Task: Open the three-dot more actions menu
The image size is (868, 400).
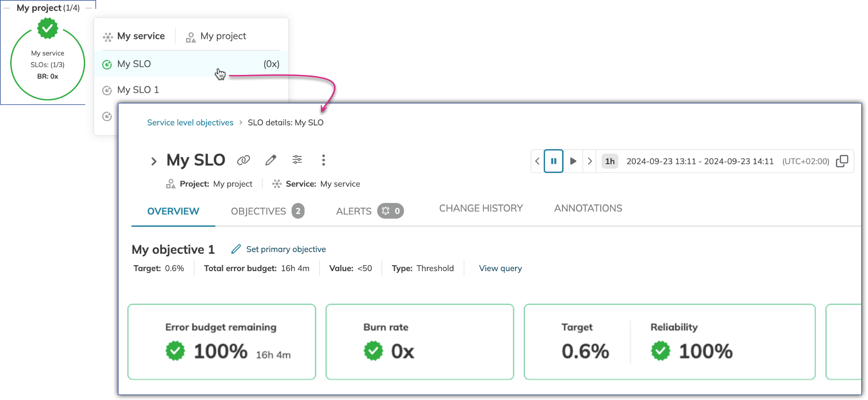Action: pos(323,160)
